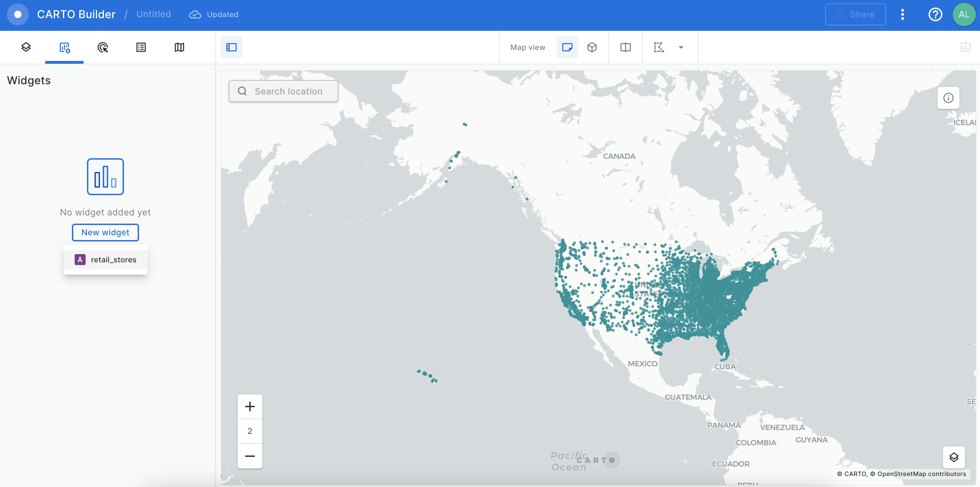Open the map info panel icon
Screen dimensions: 980x487
tap(948, 98)
